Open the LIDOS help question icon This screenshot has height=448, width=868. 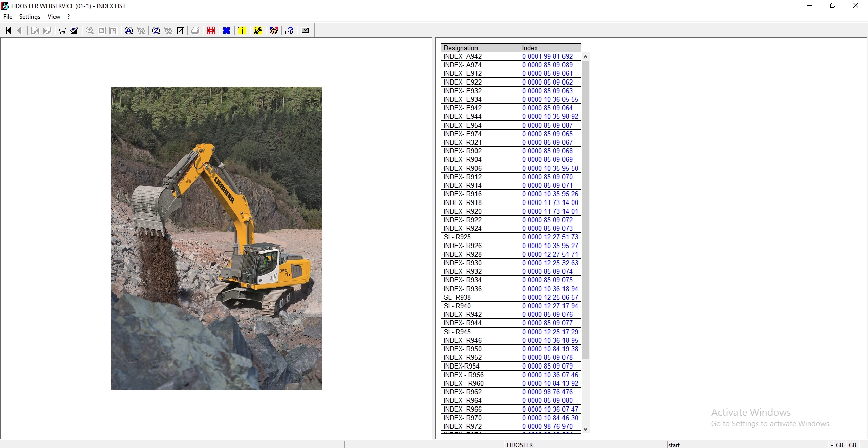click(x=289, y=31)
